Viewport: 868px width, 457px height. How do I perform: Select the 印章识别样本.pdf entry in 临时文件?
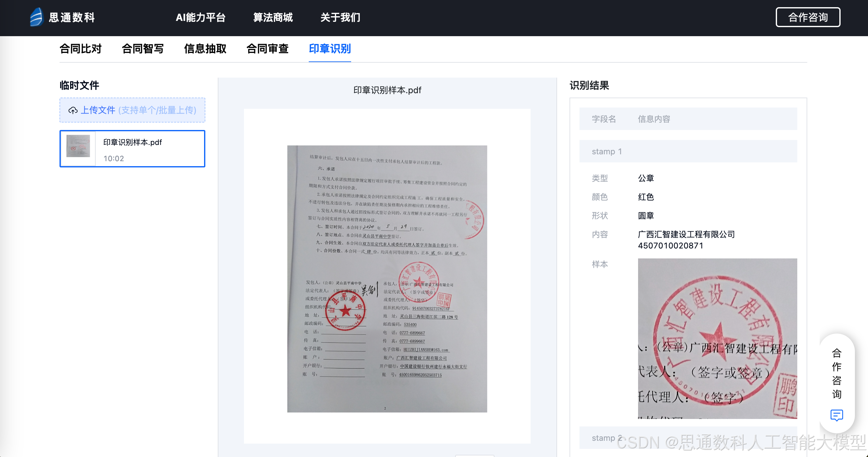coord(132,148)
